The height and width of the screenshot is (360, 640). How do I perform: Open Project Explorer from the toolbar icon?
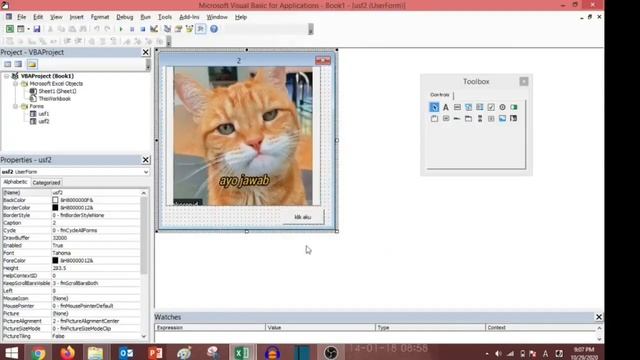[x=167, y=29]
